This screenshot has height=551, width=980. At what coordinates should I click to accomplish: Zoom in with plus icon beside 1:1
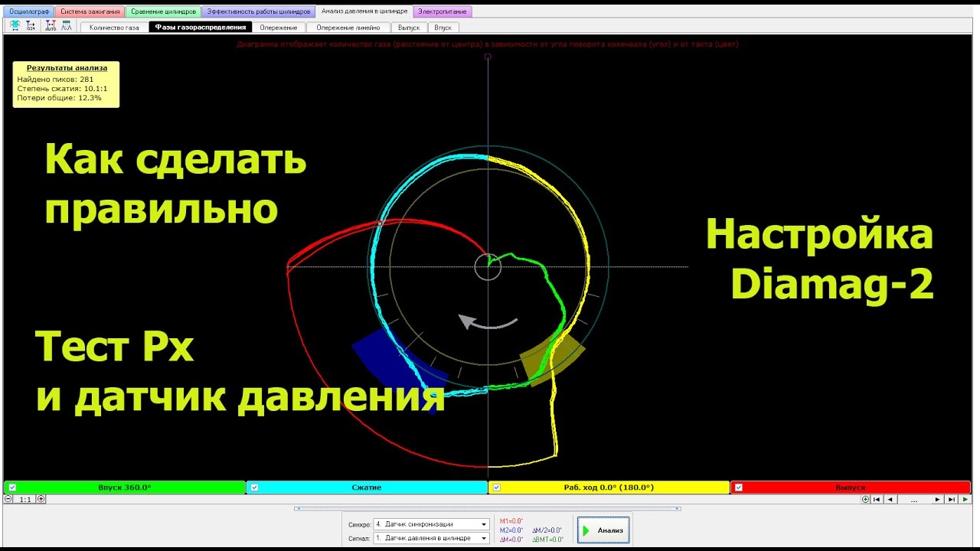click(x=41, y=499)
